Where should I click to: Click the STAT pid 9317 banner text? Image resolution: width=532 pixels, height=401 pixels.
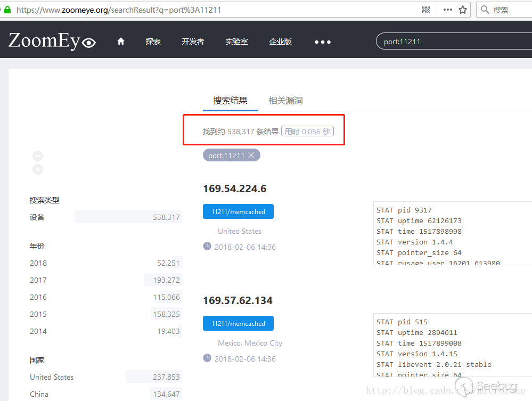pos(404,210)
